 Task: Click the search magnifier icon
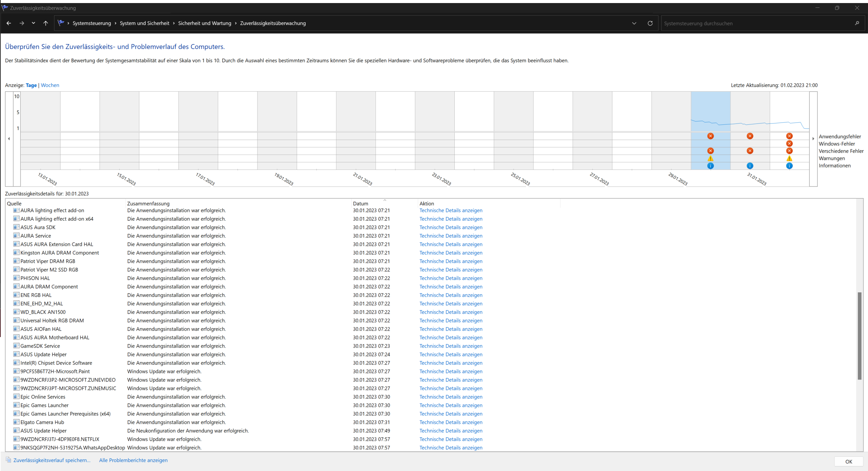tap(857, 23)
